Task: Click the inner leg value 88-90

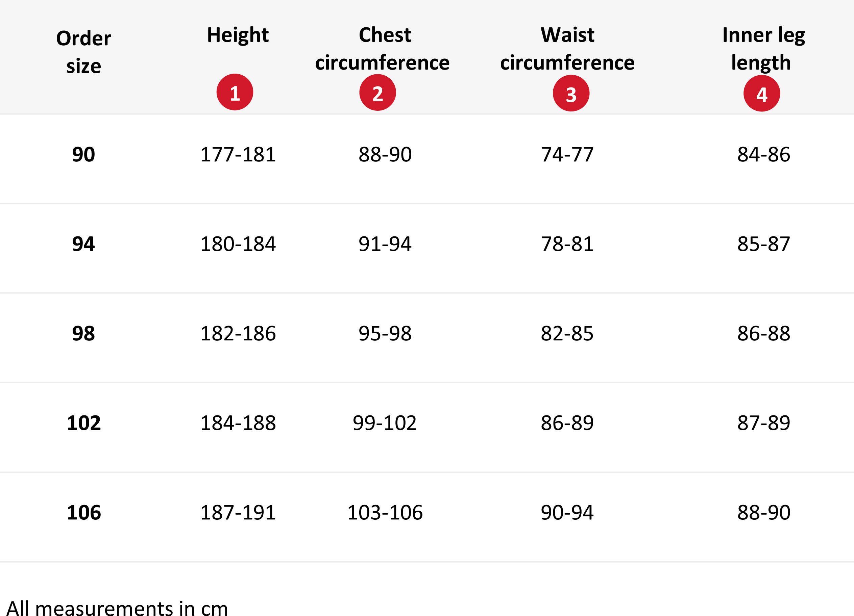Action: point(763,513)
